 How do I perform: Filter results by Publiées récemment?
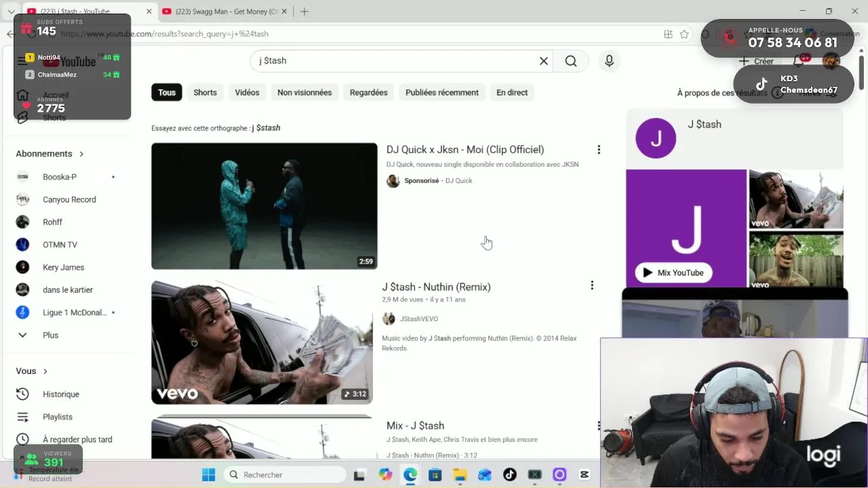coord(442,93)
